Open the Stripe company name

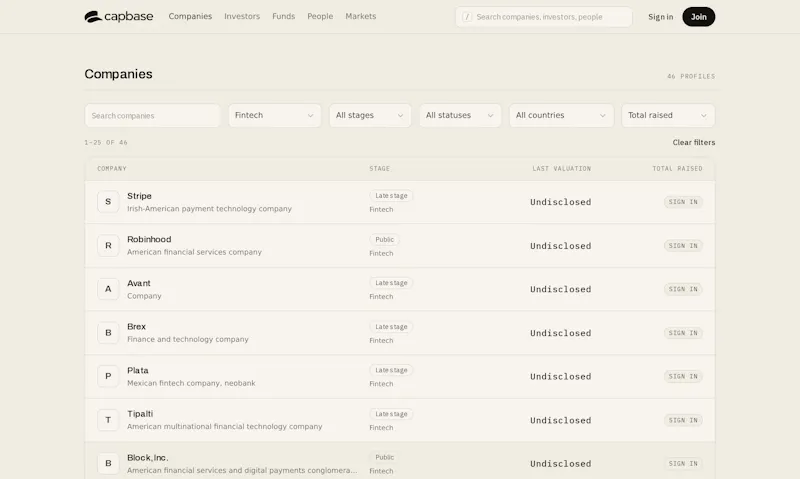(139, 196)
